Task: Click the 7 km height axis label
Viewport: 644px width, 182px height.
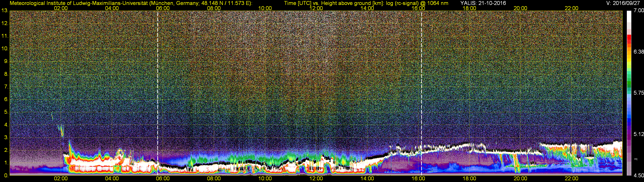Action: point(6,87)
